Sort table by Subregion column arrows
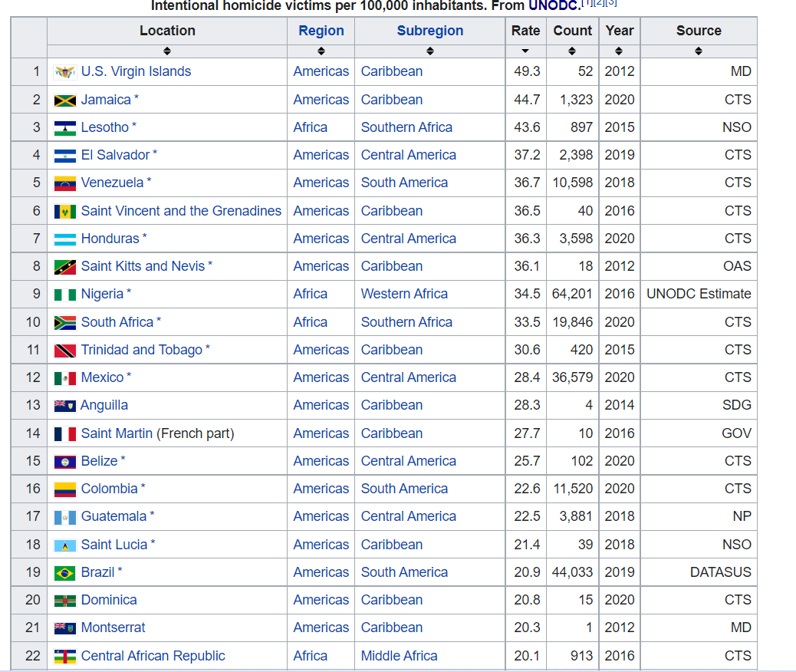Image resolution: width=796 pixels, height=672 pixels. (430, 51)
